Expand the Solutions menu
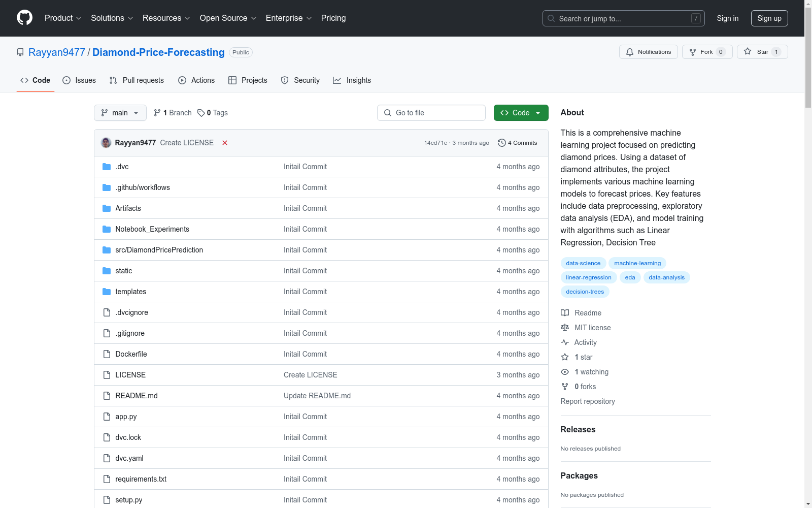The width and height of the screenshot is (812, 508). click(x=112, y=18)
